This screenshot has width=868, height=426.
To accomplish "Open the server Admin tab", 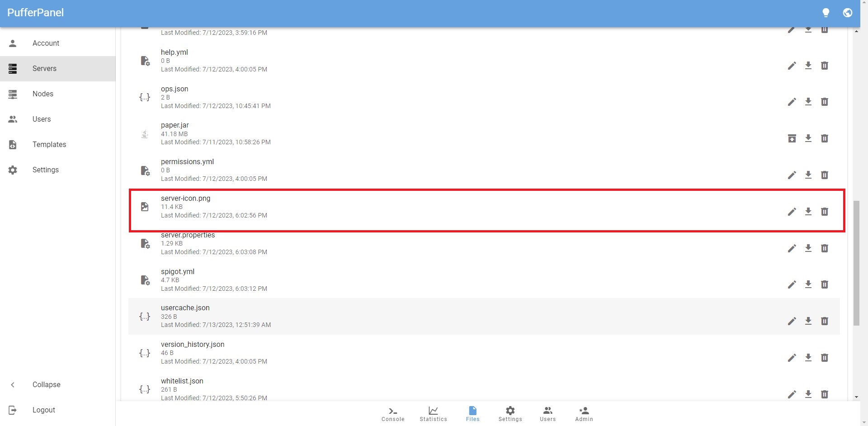I will pyautogui.click(x=584, y=413).
